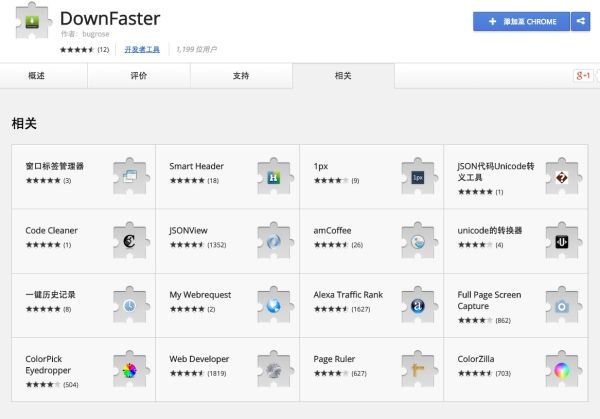Open the Code Cleaner extension icon
The height and width of the screenshot is (419, 600).
(130, 241)
